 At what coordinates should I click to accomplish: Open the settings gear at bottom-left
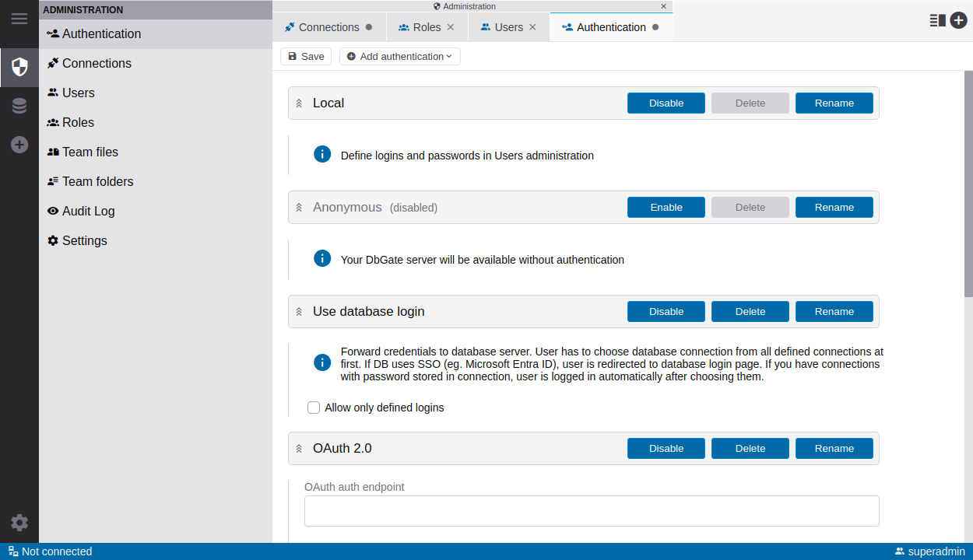click(x=19, y=523)
